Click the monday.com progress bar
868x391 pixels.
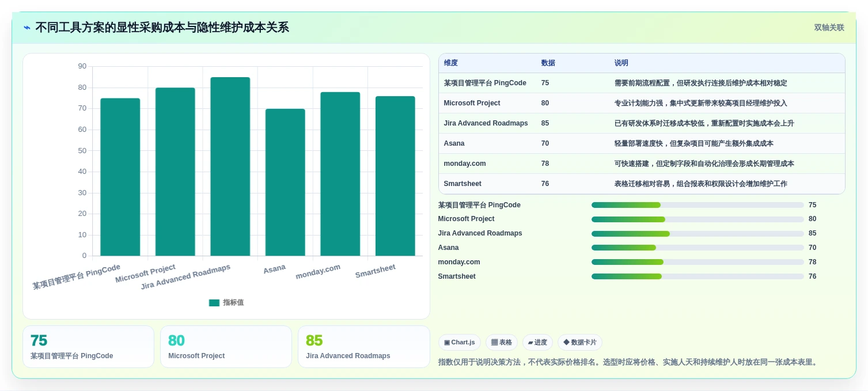pos(698,262)
